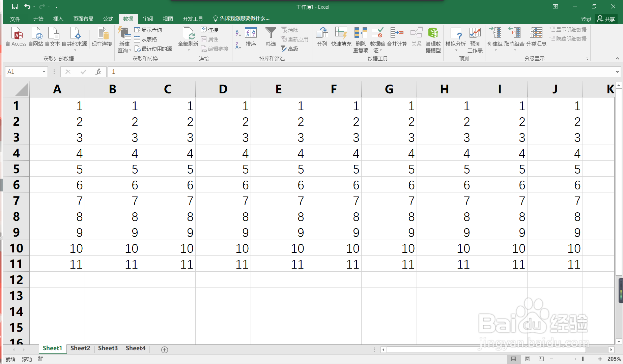Click the 205% zoom level
The image size is (623, 364).
[614, 359]
